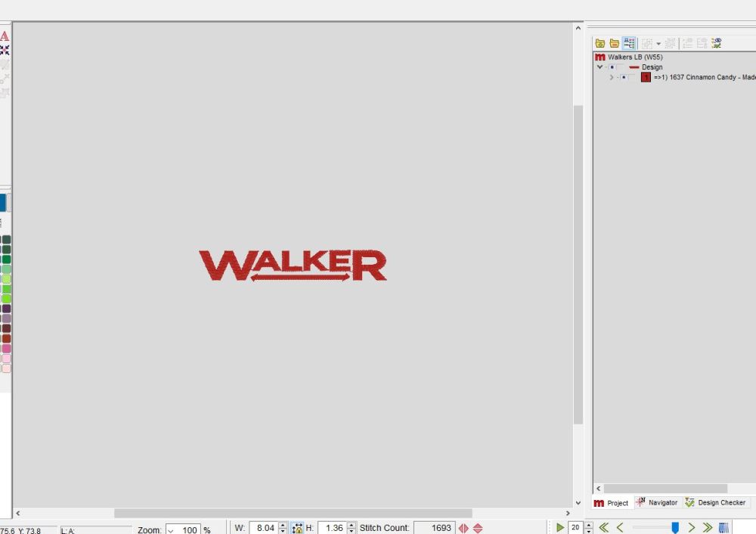Screen dimensions: 756x534
Task: Click the canvas vertical scrollbar thumb
Action: click(x=578, y=264)
